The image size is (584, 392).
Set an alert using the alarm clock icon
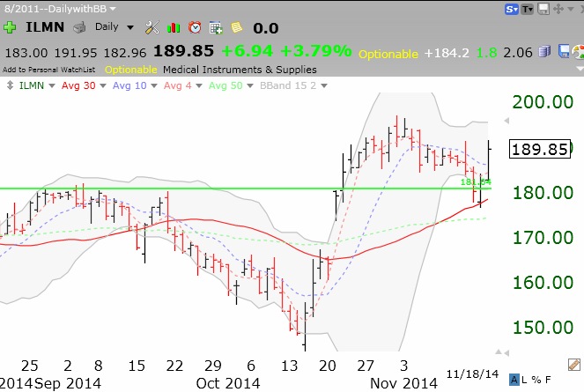point(195,27)
